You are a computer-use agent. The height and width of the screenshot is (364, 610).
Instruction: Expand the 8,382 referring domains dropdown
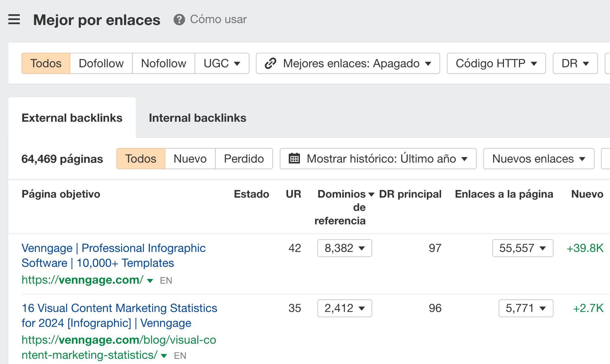344,248
